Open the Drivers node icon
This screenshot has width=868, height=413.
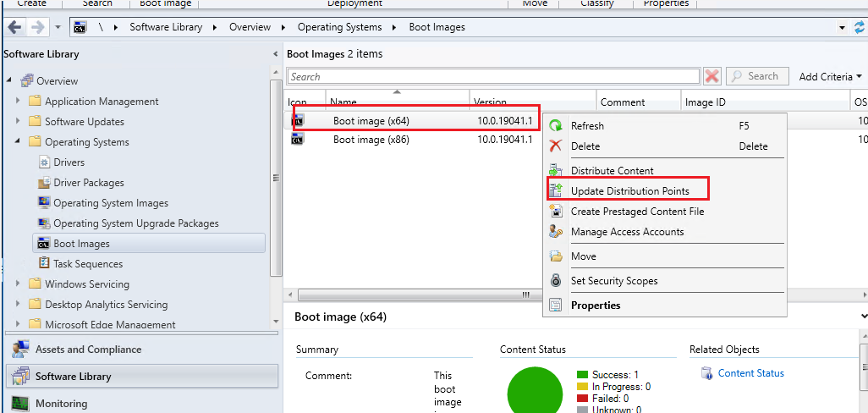pyautogui.click(x=44, y=162)
